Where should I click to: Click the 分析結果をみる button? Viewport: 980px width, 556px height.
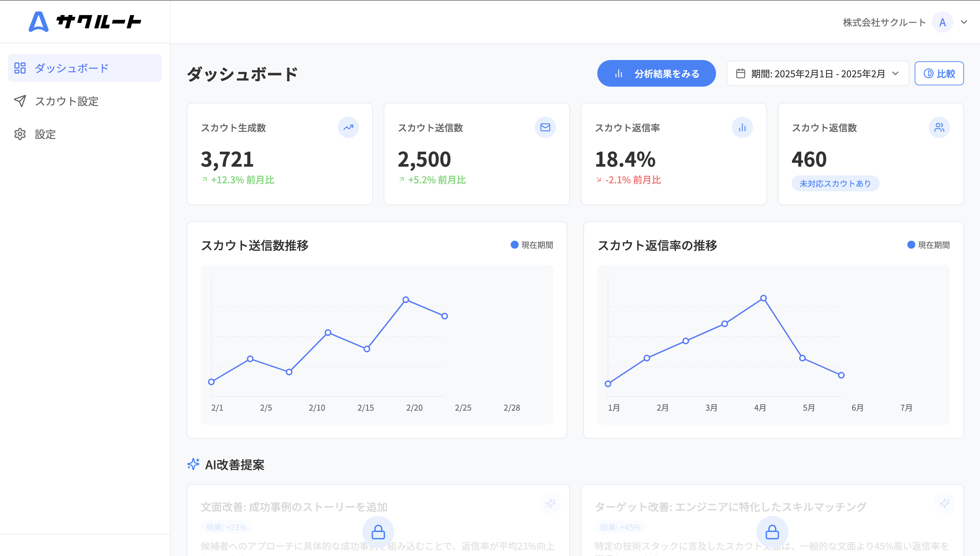tap(656, 73)
